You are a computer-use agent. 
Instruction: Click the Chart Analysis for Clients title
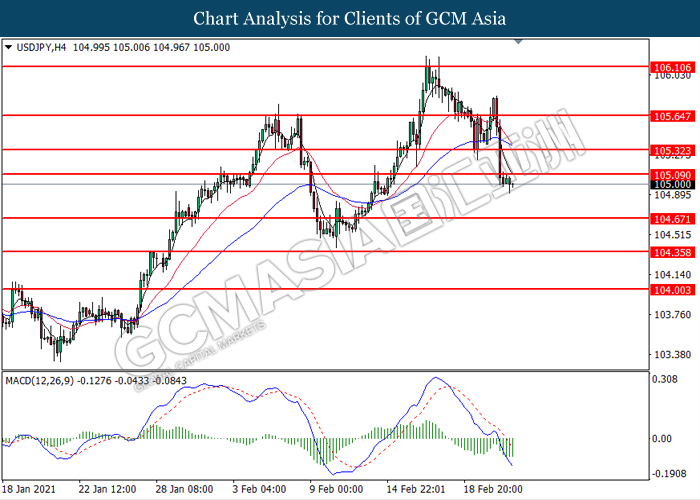(x=350, y=19)
